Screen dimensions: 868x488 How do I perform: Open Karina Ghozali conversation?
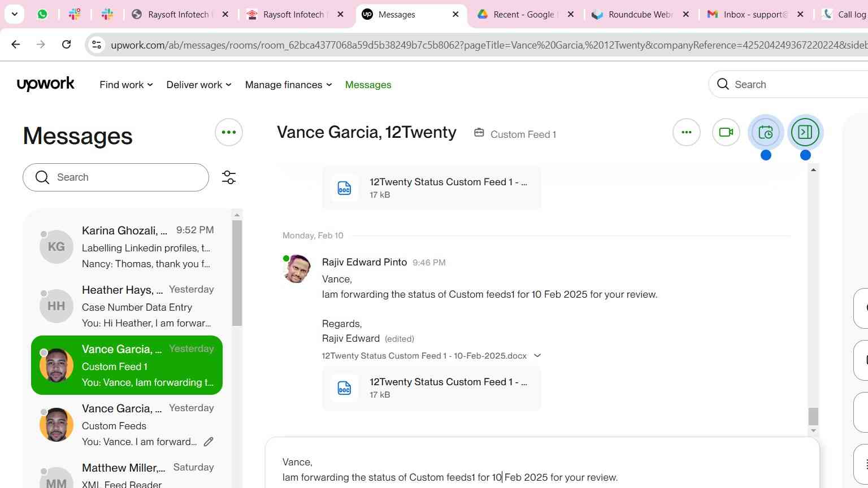[127, 247]
